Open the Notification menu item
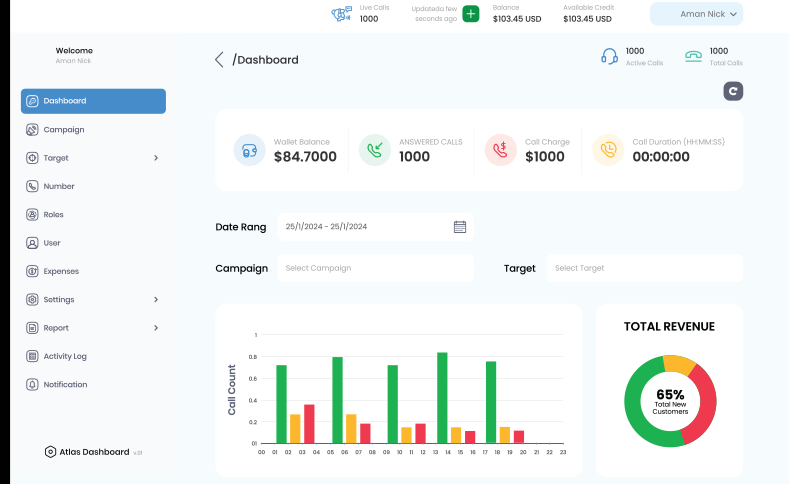The width and height of the screenshot is (789, 484). (x=93, y=384)
